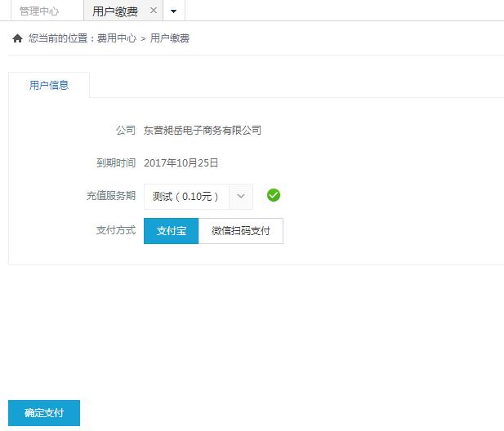Expand the service period chevron arrow
Viewport: 504px width, 431px height.
coord(241,196)
